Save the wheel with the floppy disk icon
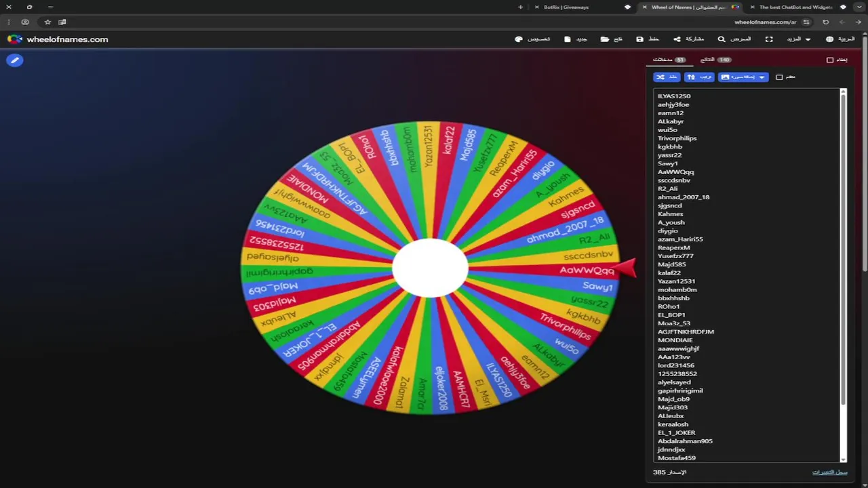This screenshot has width=868, height=488. coord(648,39)
